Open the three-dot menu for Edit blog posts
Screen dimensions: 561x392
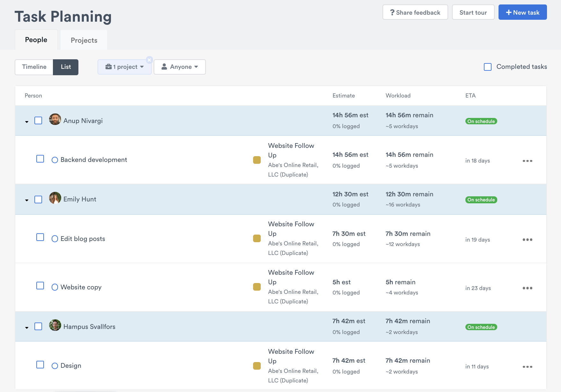pos(527,240)
